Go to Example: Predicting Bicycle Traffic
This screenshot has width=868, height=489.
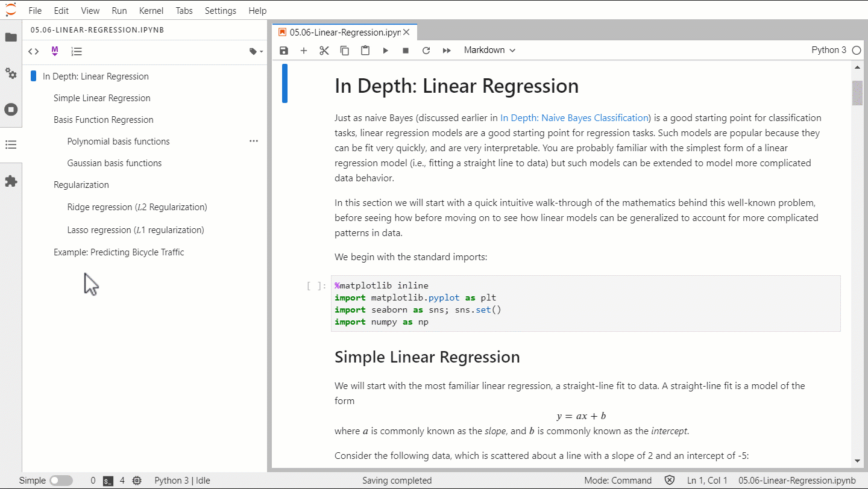click(x=119, y=252)
